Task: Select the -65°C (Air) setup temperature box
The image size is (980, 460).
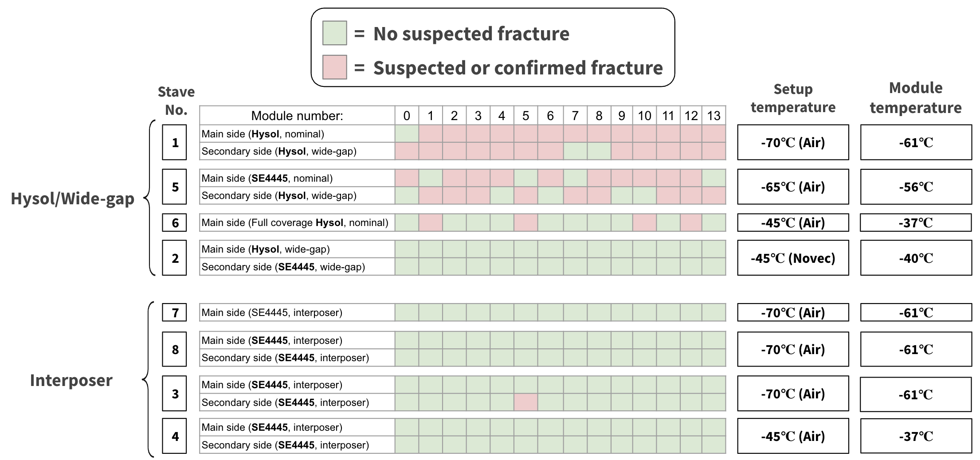Action: [x=793, y=187]
